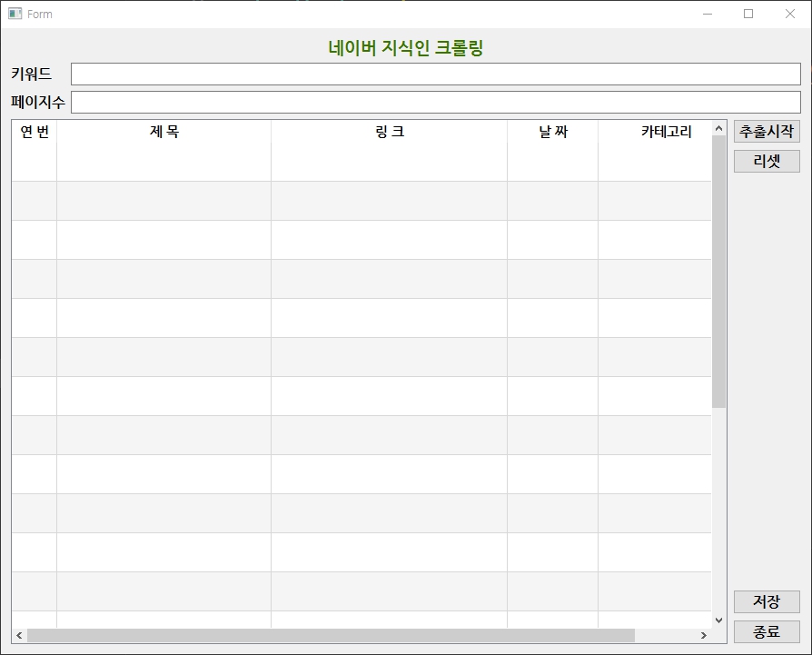This screenshot has height=655, width=812.
Task: Select the 링크 column header
Action: (389, 132)
